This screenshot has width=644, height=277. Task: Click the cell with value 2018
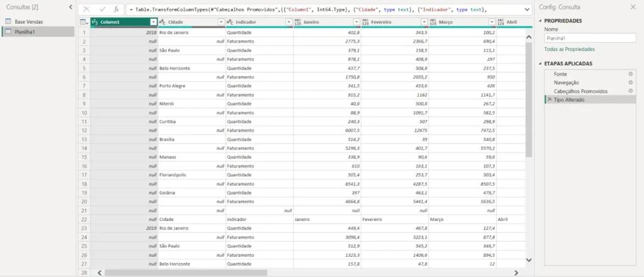(124, 33)
